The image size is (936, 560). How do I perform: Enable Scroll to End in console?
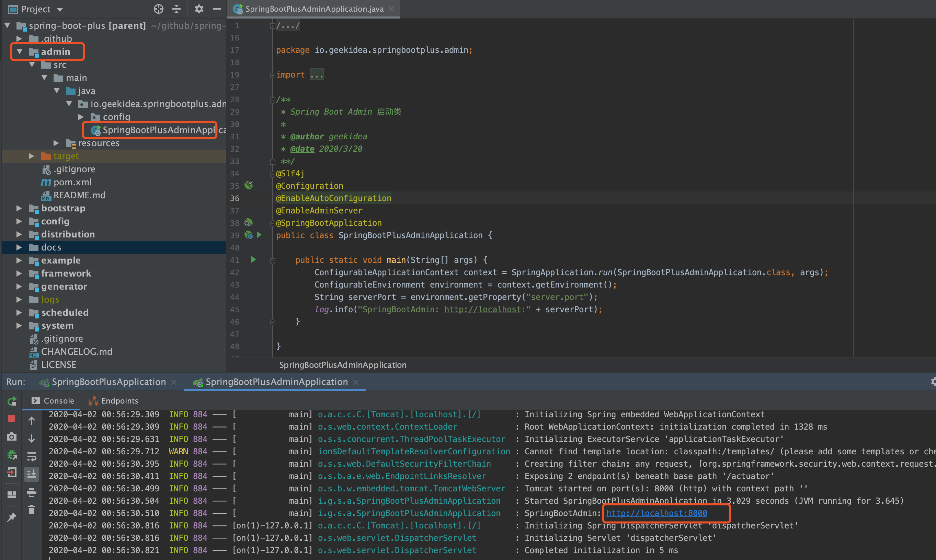[32, 474]
